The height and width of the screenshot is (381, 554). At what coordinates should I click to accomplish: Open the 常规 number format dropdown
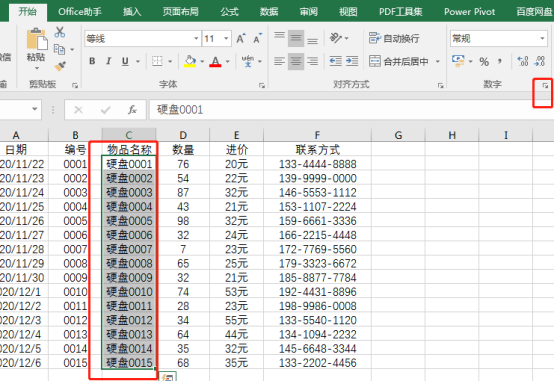tap(542, 39)
